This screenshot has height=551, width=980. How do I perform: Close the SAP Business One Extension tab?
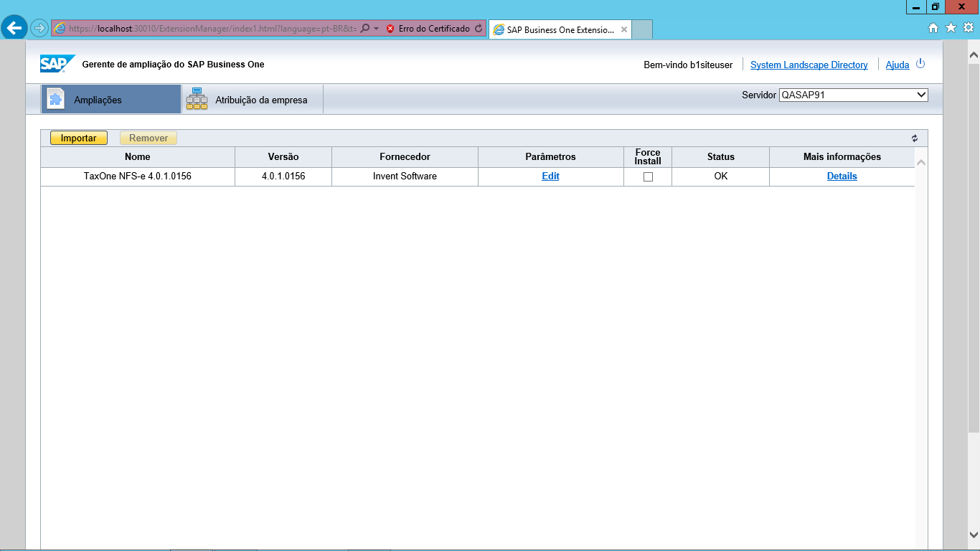624,30
